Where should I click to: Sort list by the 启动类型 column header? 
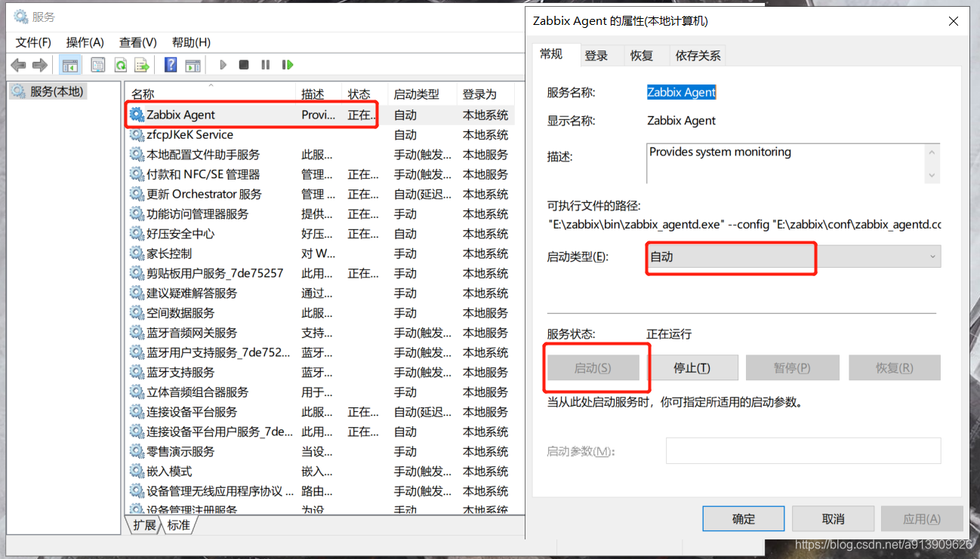423,94
